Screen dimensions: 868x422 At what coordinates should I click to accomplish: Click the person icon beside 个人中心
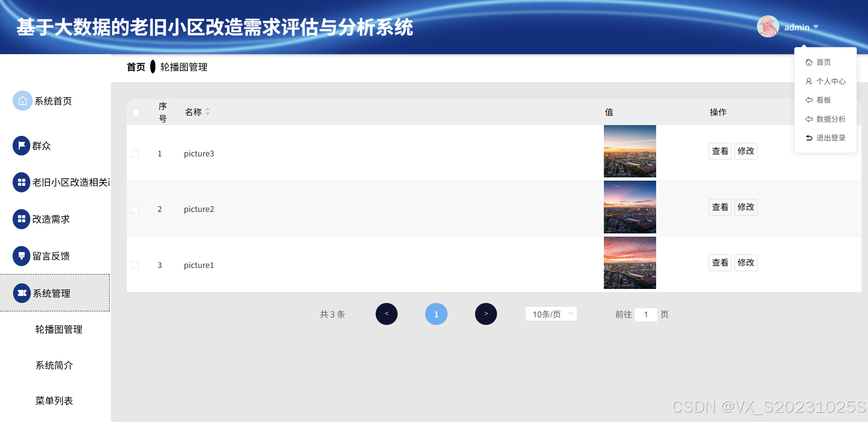click(x=809, y=81)
